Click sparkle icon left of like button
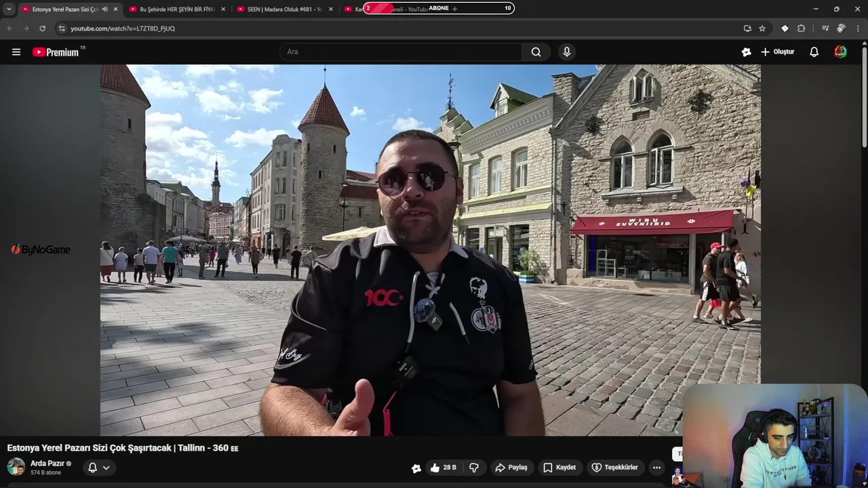The image size is (868, 488). (x=416, y=468)
